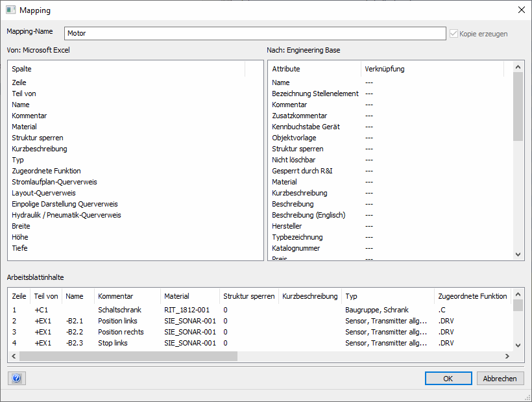The height and width of the screenshot is (402, 532).
Task: Click the blue help question mark icon
Action: point(17,378)
